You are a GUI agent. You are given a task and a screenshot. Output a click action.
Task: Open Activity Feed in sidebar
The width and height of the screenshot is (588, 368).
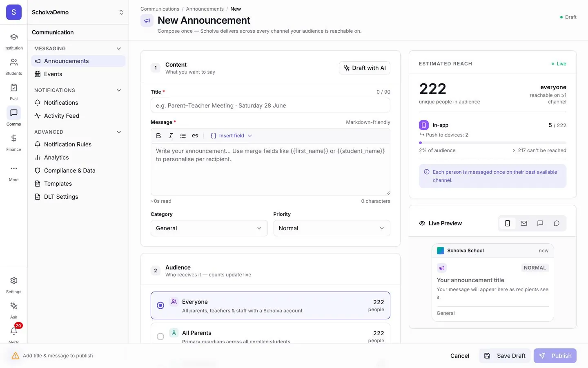click(x=78, y=116)
